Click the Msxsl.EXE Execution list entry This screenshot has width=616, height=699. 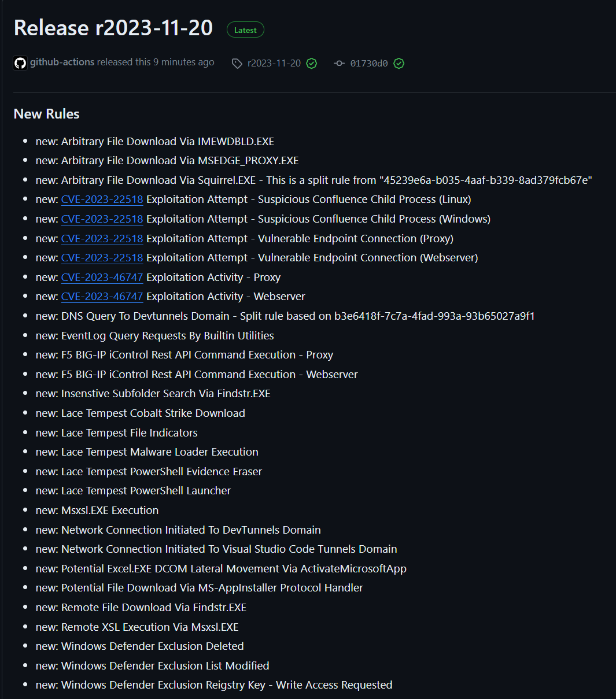click(110, 511)
